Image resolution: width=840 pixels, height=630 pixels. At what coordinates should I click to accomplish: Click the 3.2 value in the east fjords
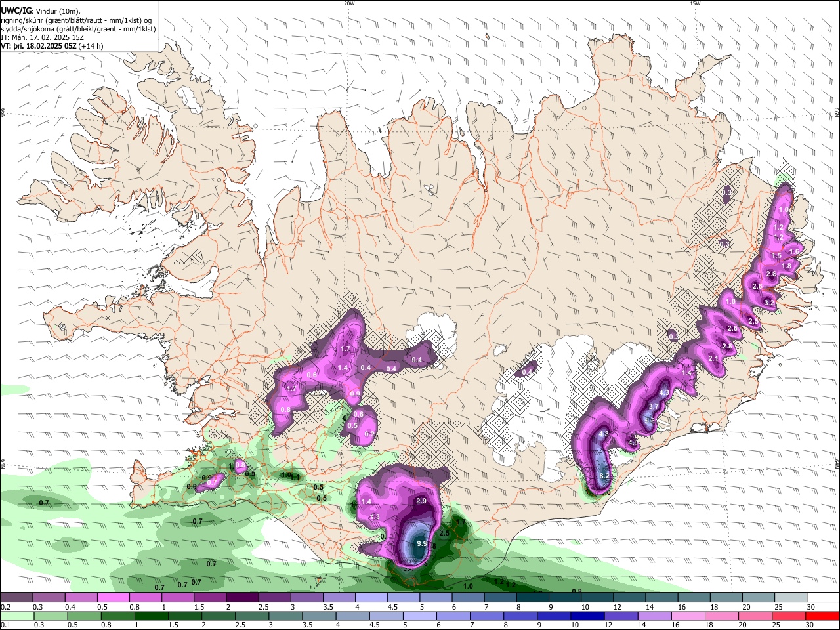point(770,303)
